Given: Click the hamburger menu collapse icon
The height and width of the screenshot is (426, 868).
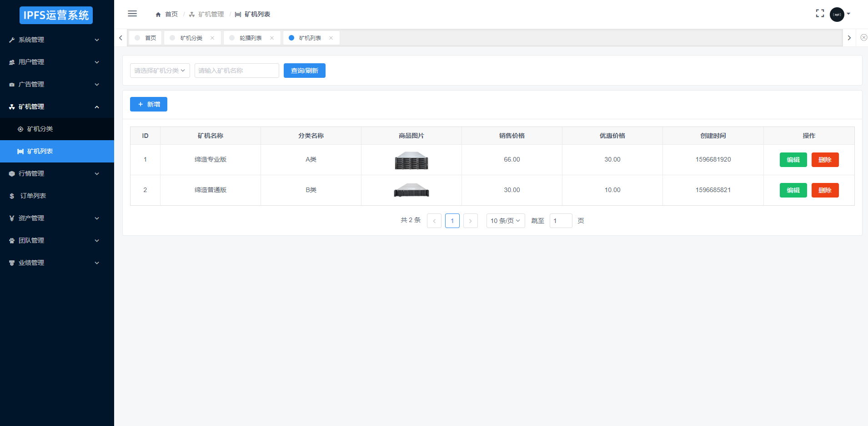Looking at the screenshot, I should (x=132, y=14).
